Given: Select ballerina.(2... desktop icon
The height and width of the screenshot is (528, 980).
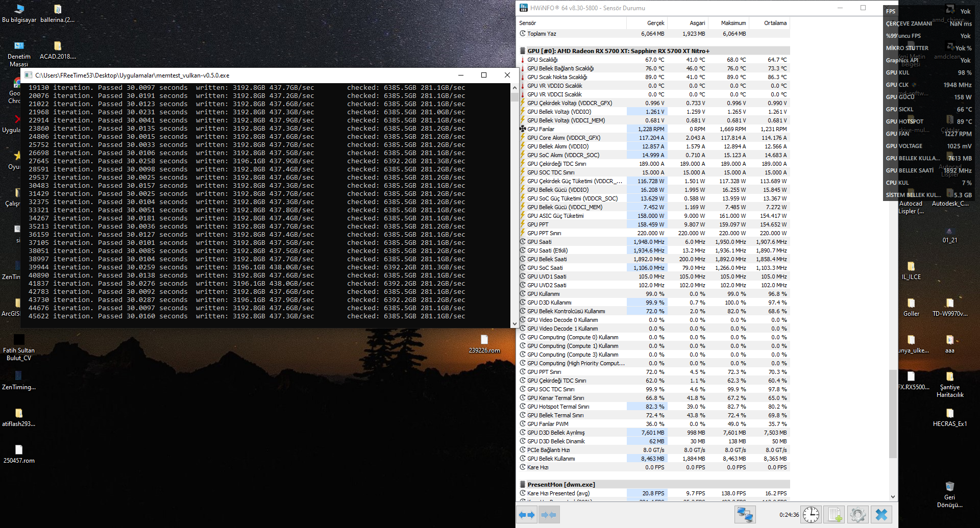Looking at the screenshot, I should pos(58,14).
